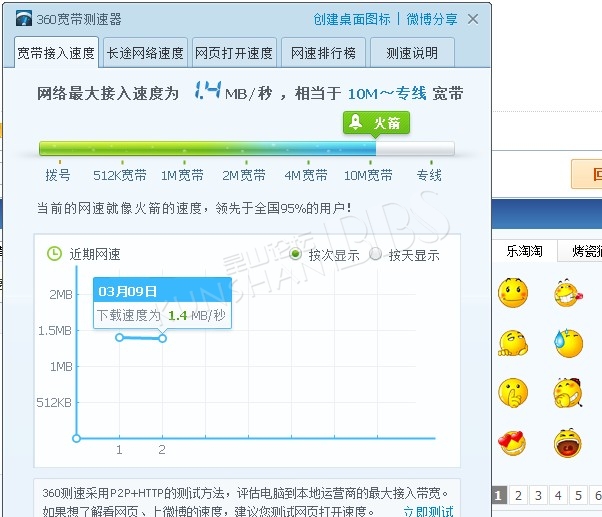Click the 10M宽带 scale label
The width and height of the screenshot is (602, 517).
tap(368, 175)
